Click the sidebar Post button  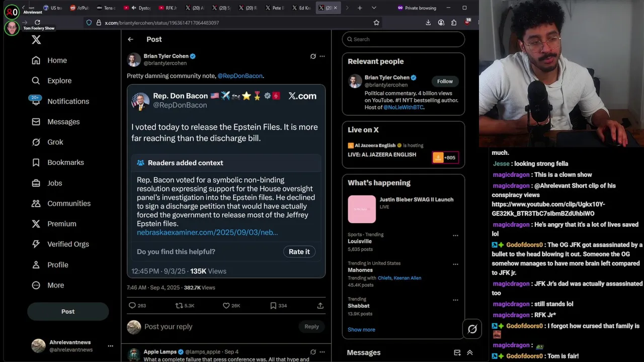68,312
